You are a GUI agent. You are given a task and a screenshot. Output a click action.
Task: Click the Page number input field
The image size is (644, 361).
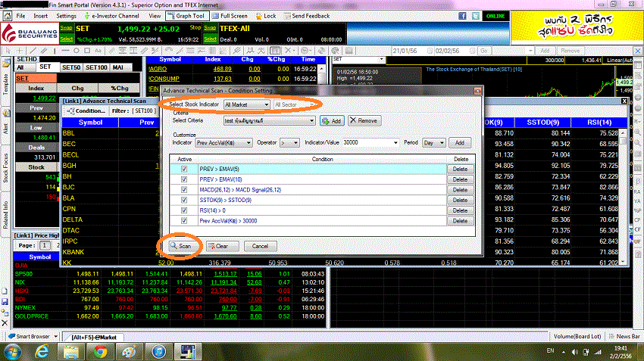[45, 245]
